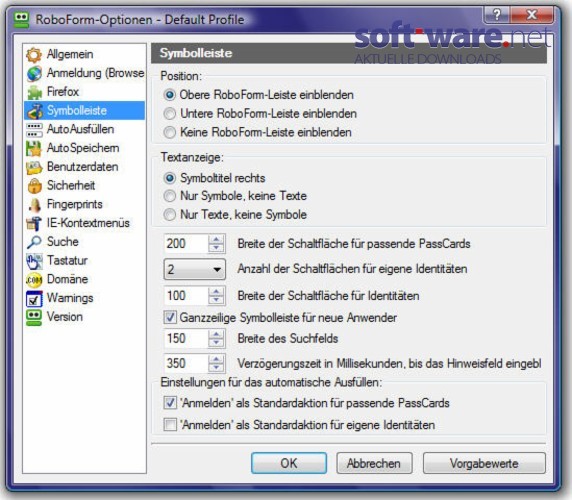Viewport: 572px width, 500px height.
Task: Click the Domäne .com icon
Action: 34,280
